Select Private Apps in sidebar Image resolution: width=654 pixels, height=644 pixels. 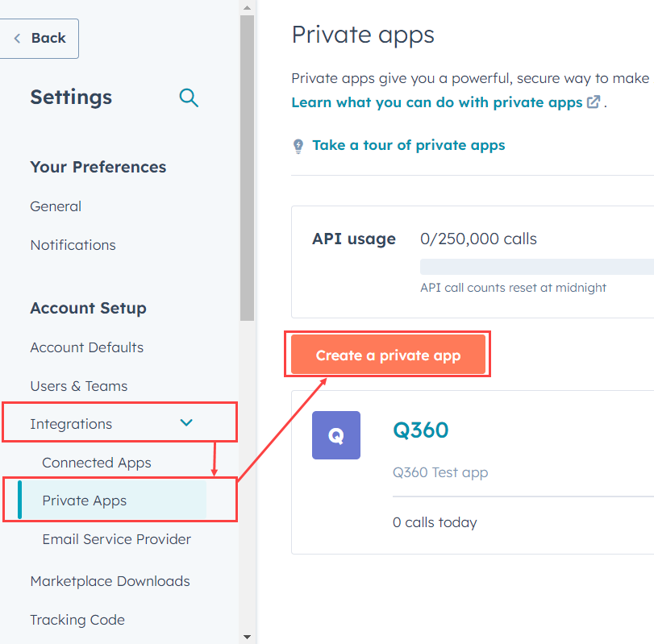85,501
